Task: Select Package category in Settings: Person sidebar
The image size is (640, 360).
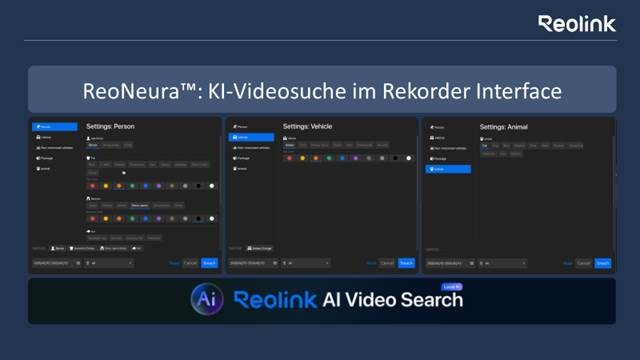Action: pyautogui.click(x=44, y=158)
